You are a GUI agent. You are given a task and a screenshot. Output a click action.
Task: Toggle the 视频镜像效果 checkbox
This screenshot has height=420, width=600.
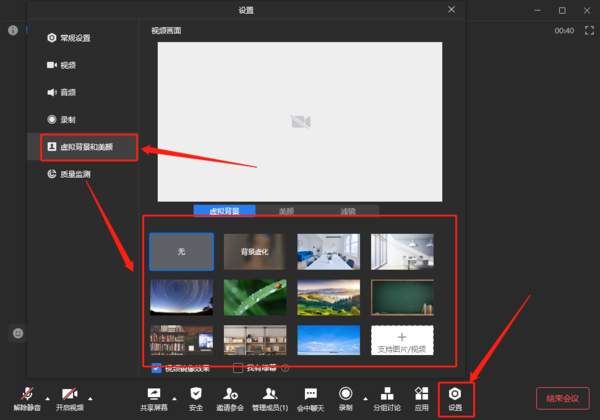155,368
